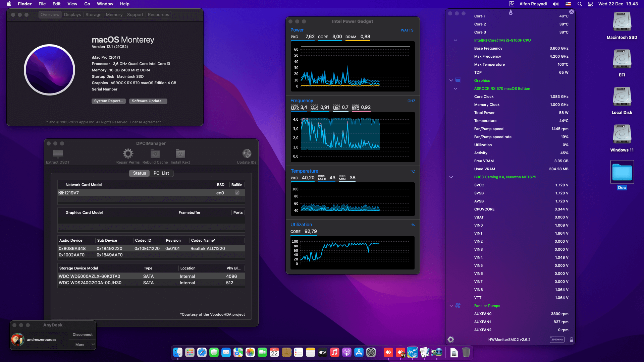The image size is (644, 362).
Task: Select Realtek ALC1220 audio device row
Action: (151, 248)
